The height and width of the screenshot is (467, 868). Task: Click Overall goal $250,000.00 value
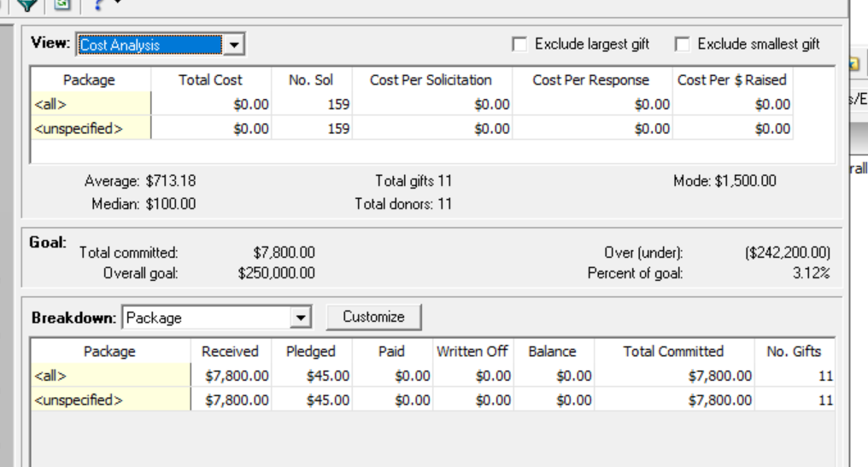point(276,273)
